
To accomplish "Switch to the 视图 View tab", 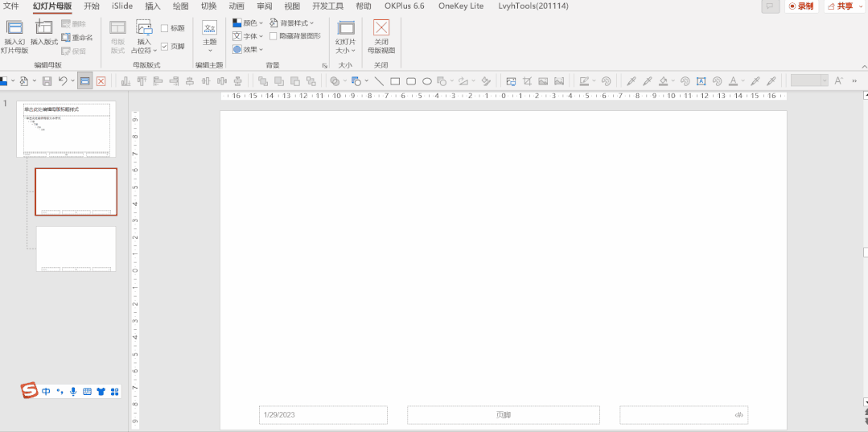I will [x=292, y=6].
